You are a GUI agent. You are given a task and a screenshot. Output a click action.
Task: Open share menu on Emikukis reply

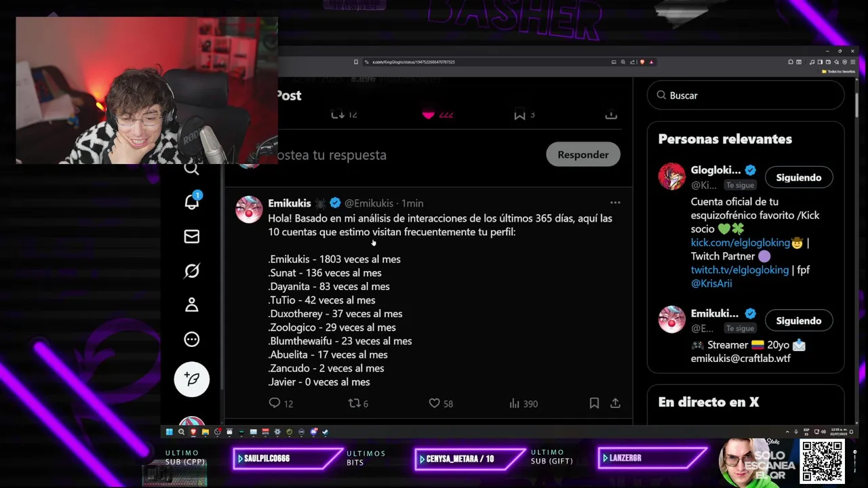pyautogui.click(x=615, y=403)
